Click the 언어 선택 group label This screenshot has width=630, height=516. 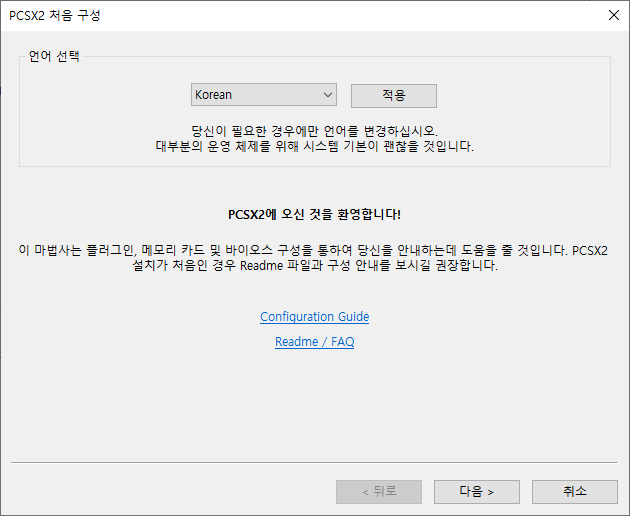click(54, 56)
